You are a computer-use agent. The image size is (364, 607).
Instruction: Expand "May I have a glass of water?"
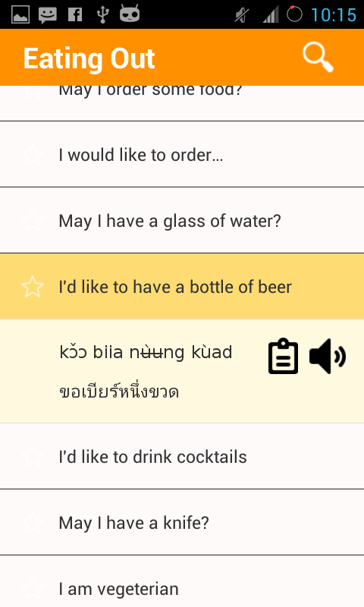pos(182,220)
